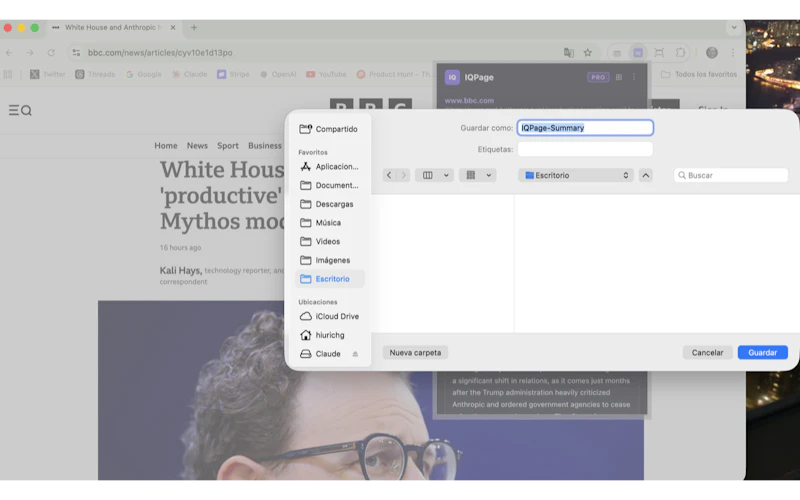The image size is (800, 500).
Task: Click the IQPage panel grid icon
Action: coord(619,78)
